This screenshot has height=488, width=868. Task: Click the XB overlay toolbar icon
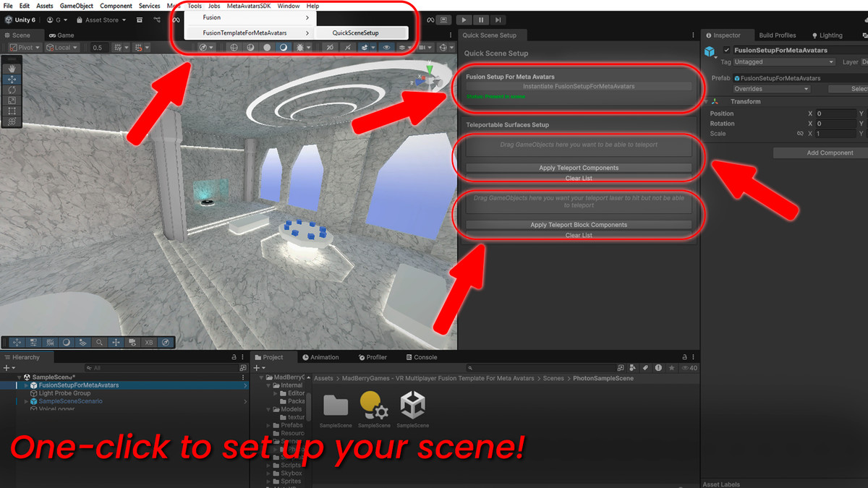pyautogui.click(x=149, y=342)
